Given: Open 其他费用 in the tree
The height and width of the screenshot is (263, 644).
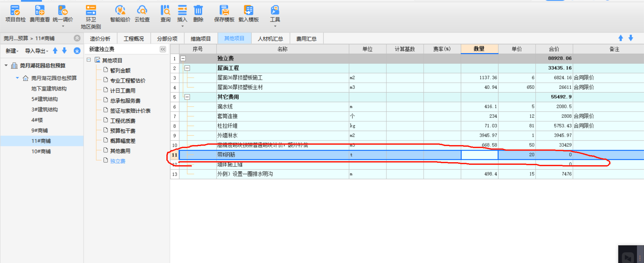Looking at the screenshot, I should pyautogui.click(x=120, y=151).
